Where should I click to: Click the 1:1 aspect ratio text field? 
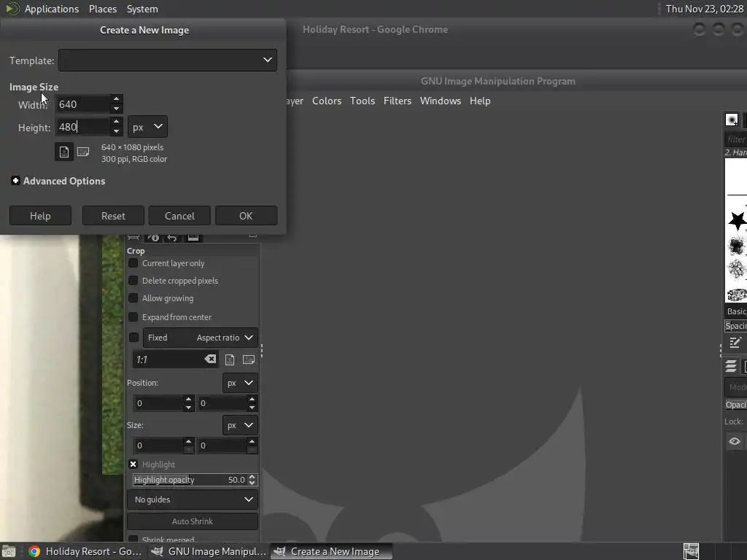[169, 359]
